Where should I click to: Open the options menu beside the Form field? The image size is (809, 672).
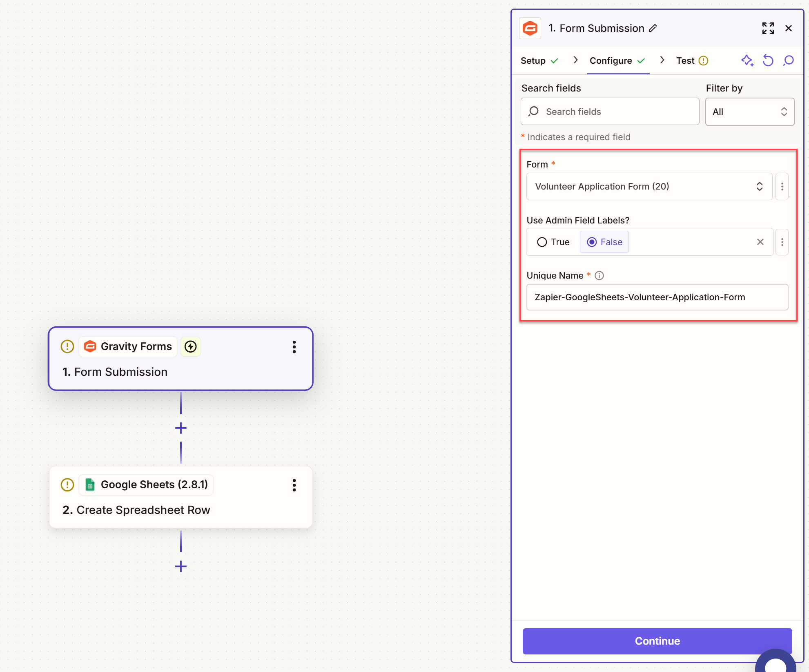click(x=782, y=187)
